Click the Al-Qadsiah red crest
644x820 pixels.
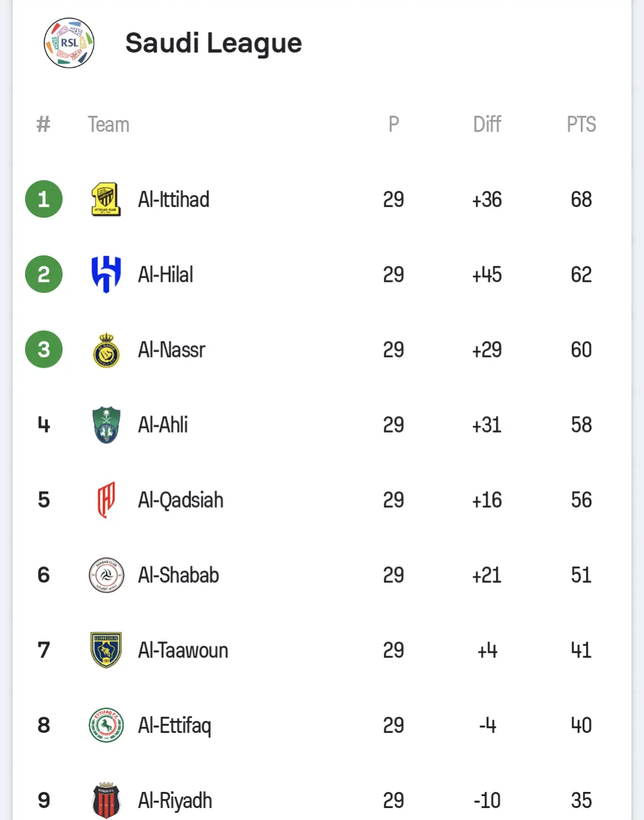pos(106,500)
